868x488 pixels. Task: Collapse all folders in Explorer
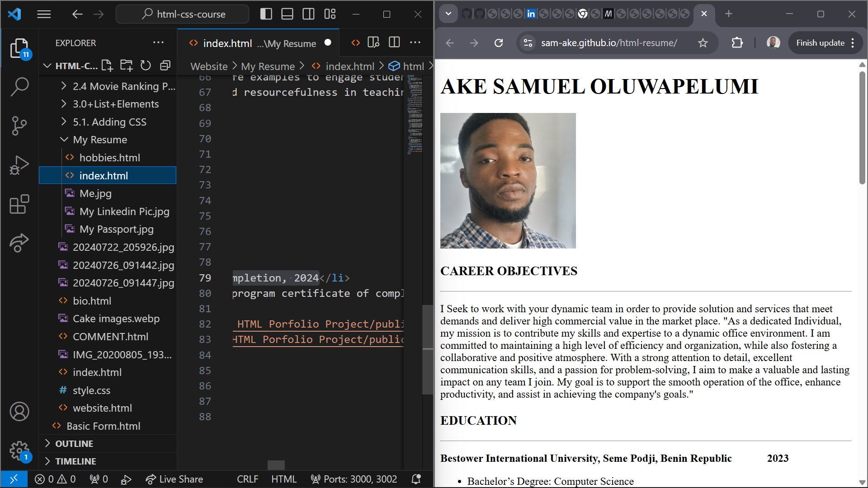(x=165, y=66)
